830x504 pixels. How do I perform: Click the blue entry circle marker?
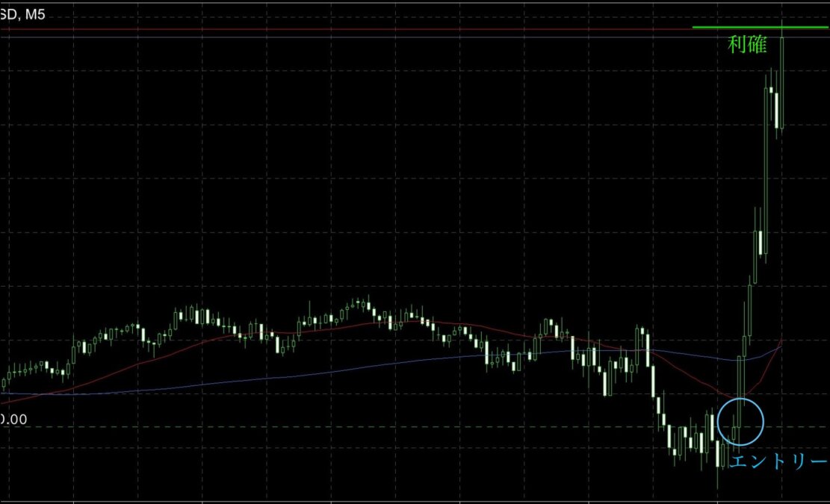[x=740, y=422]
